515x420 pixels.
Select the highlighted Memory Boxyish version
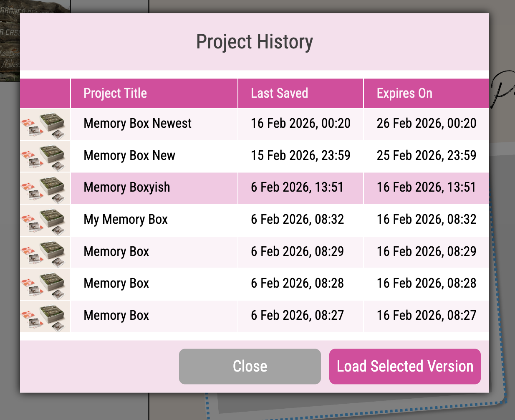[x=154, y=188]
